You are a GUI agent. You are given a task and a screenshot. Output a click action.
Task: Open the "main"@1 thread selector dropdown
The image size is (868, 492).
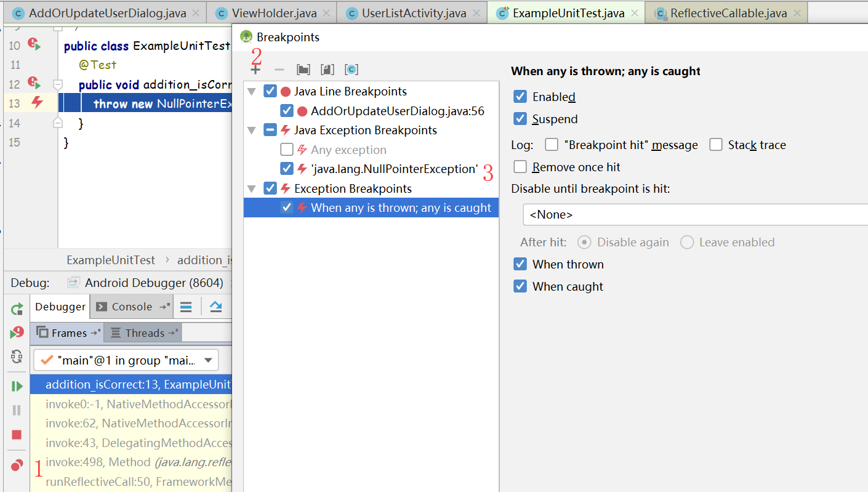point(126,360)
